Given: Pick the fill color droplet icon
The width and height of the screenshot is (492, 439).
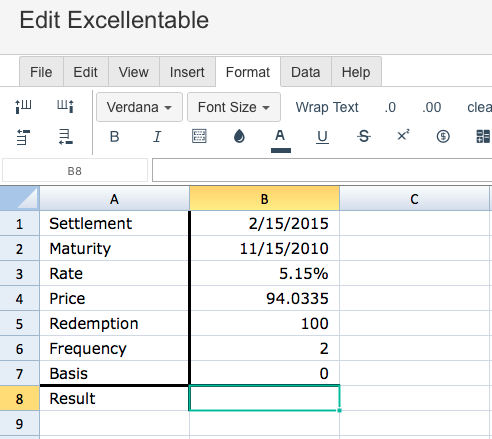Looking at the screenshot, I should (x=239, y=136).
